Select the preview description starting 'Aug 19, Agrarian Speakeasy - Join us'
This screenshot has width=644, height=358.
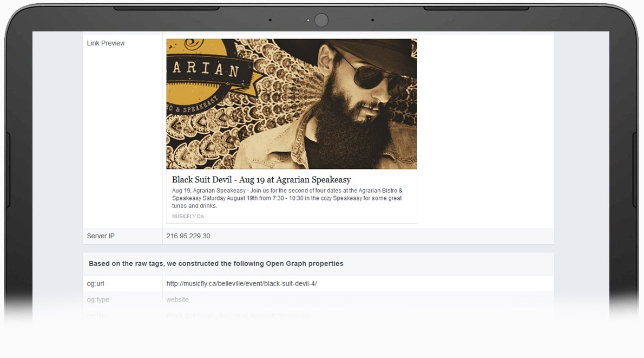[287, 198]
